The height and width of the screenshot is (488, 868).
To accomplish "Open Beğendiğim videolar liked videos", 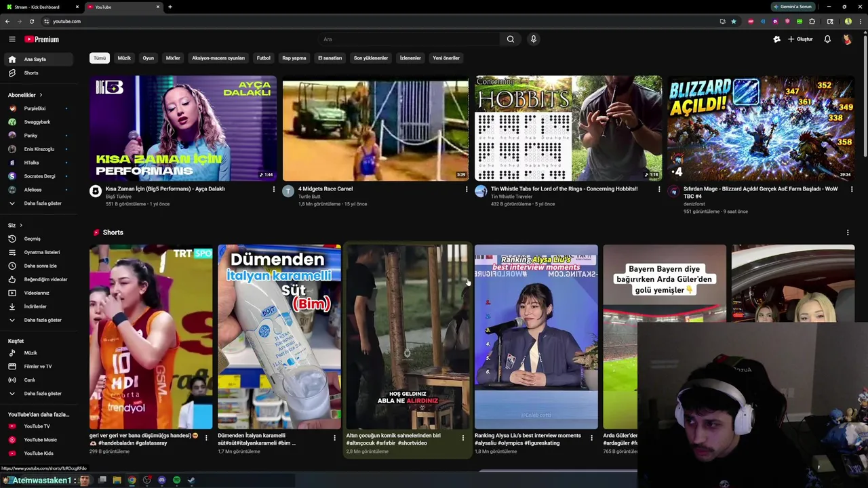I will tap(38, 279).
